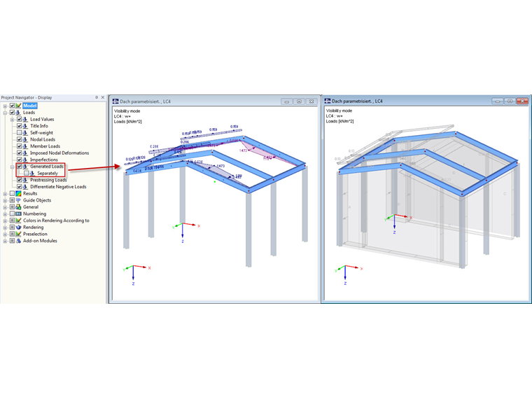Collapse the Generated Loads node
532x399 pixels.
pos(12,167)
